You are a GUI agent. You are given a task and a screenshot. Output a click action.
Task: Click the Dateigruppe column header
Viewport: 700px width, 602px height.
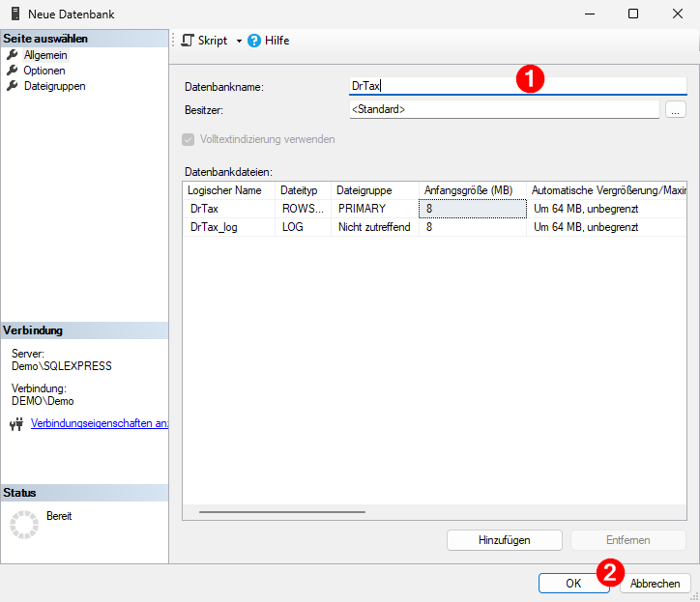pos(374,190)
